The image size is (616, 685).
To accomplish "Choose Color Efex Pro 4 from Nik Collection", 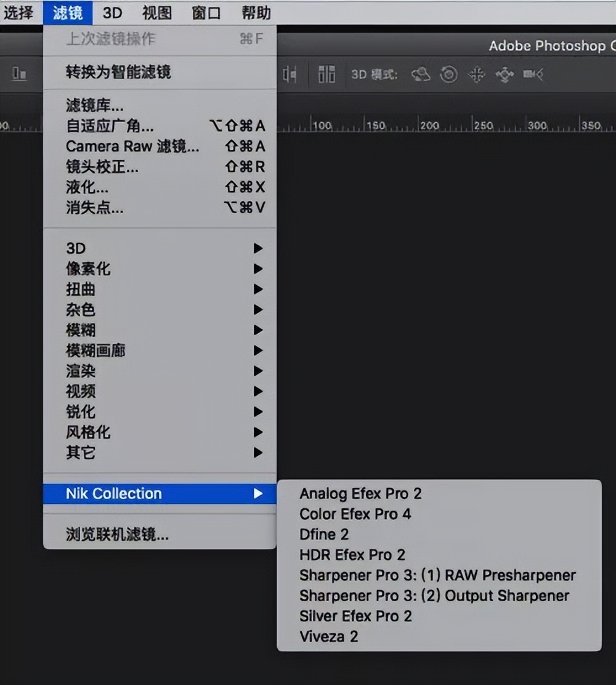I will [355, 514].
